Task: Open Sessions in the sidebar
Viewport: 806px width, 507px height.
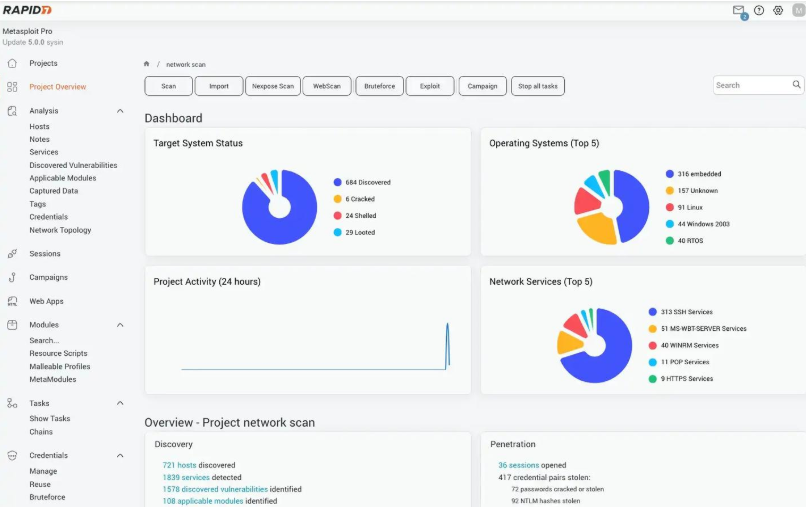Action: point(45,254)
